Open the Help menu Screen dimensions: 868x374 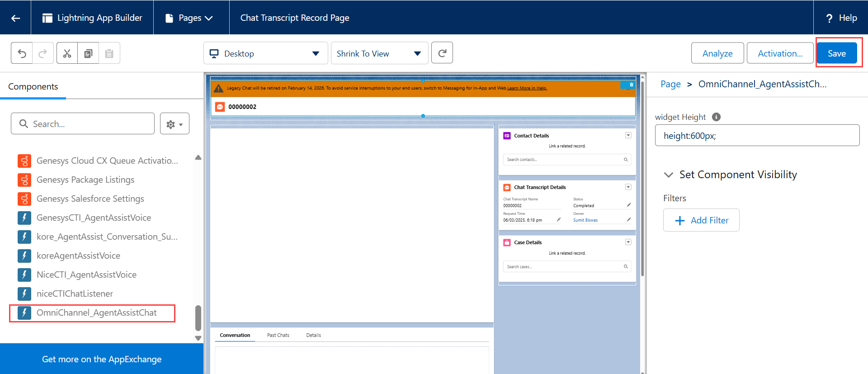click(x=841, y=18)
